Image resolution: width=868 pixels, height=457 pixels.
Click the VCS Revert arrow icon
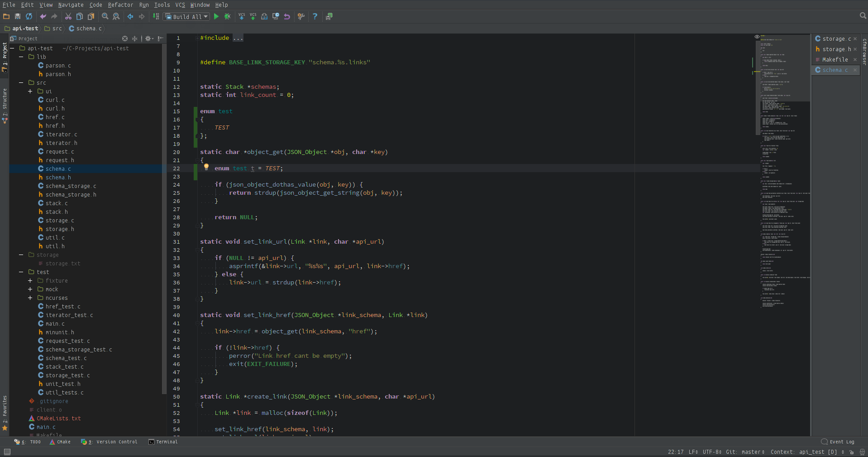click(287, 16)
